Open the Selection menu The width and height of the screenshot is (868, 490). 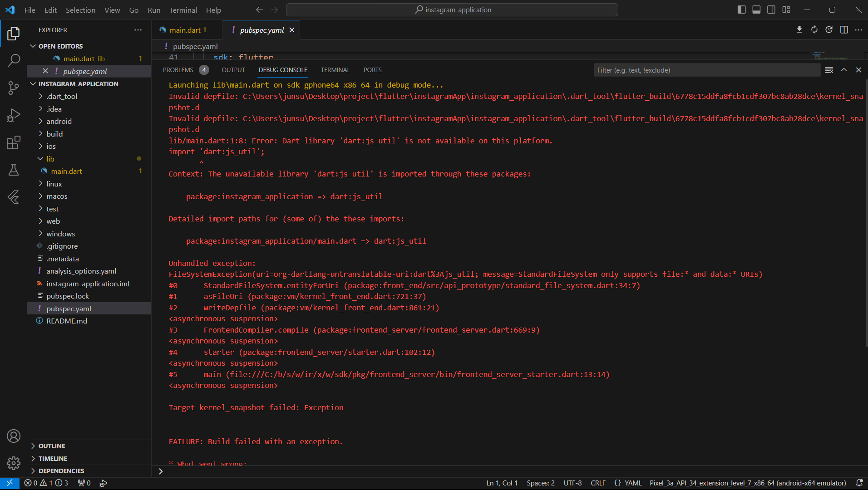click(80, 10)
